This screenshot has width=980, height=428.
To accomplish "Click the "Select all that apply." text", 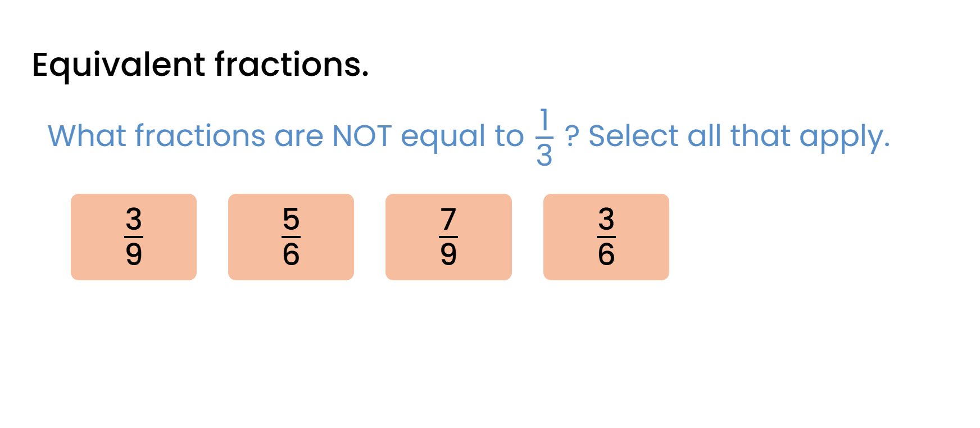I will pyautogui.click(x=739, y=136).
